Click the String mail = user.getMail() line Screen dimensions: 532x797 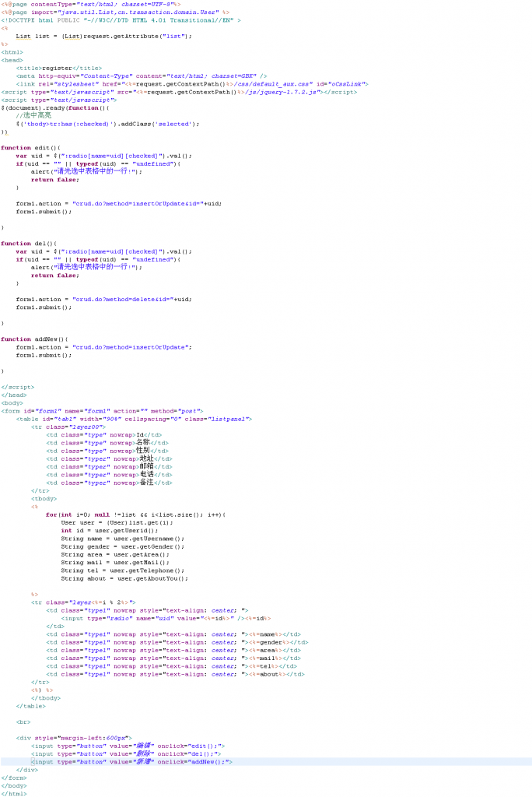pos(115,562)
